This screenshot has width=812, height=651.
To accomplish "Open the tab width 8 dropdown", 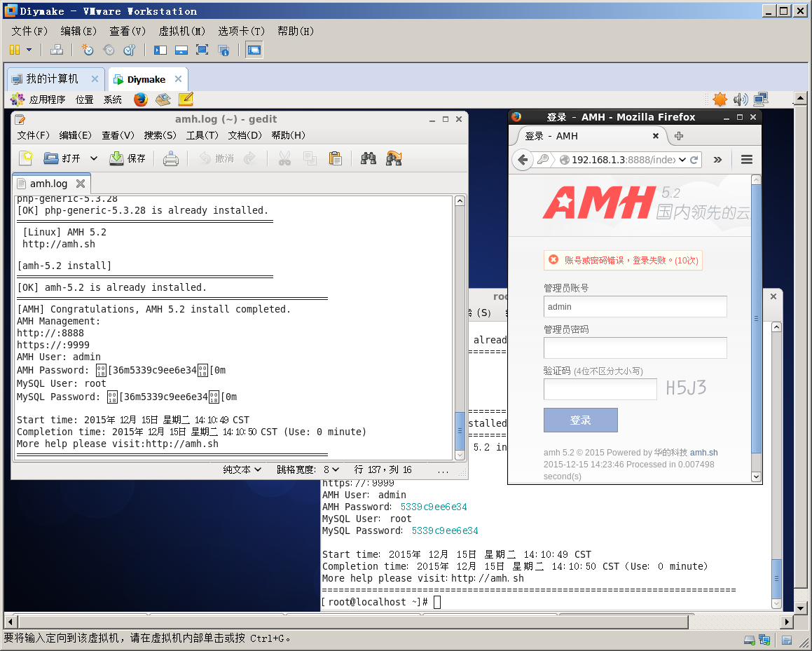I will point(331,470).
